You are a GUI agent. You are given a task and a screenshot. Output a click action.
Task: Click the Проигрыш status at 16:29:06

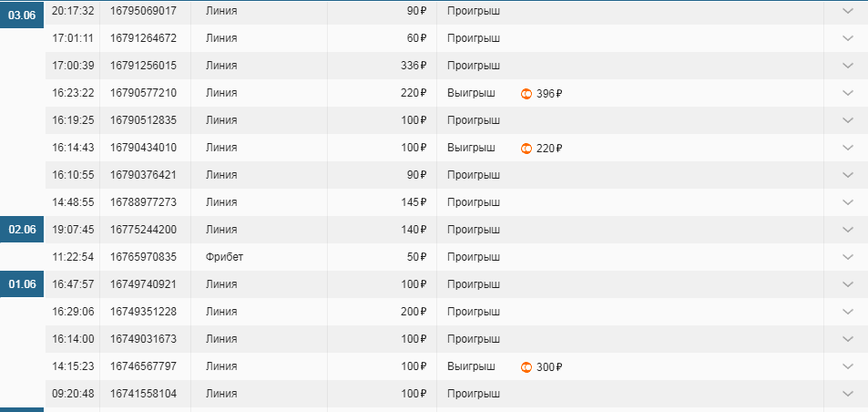(x=473, y=312)
